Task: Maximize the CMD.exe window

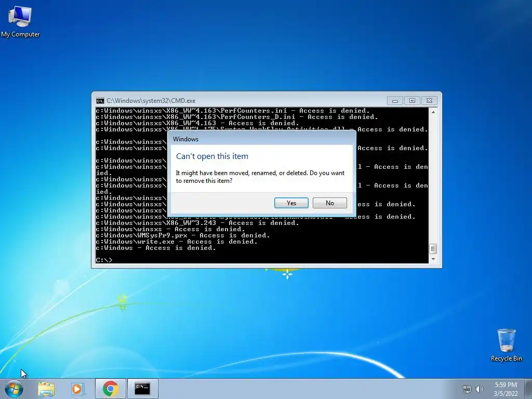Action: coord(412,101)
